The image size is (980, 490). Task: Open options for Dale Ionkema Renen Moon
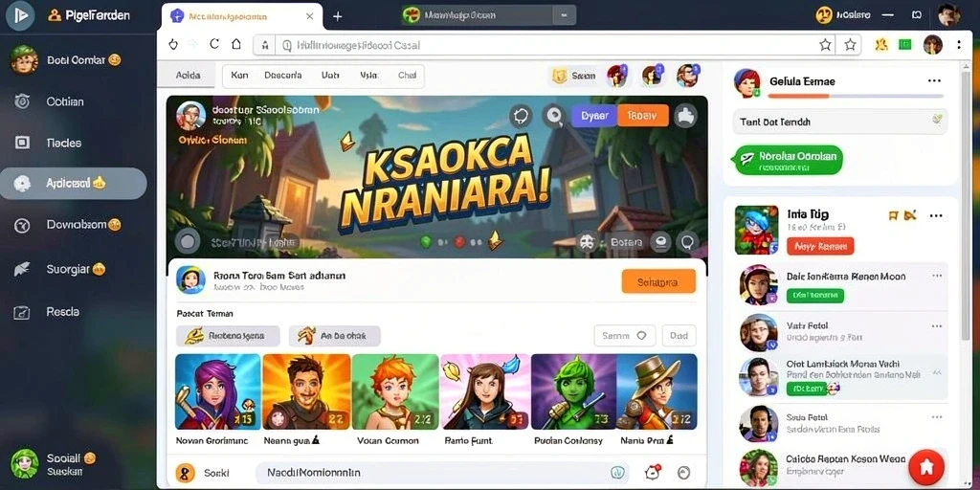click(x=937, y=276)
